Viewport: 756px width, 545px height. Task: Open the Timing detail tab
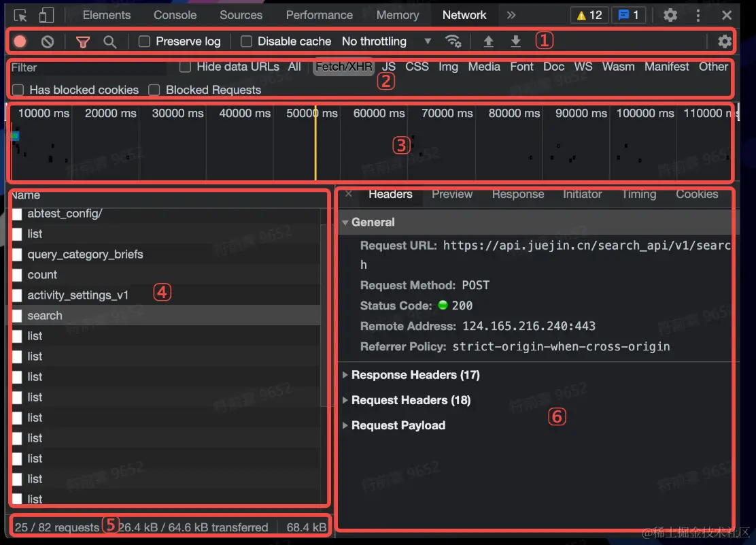click(639, 194)
